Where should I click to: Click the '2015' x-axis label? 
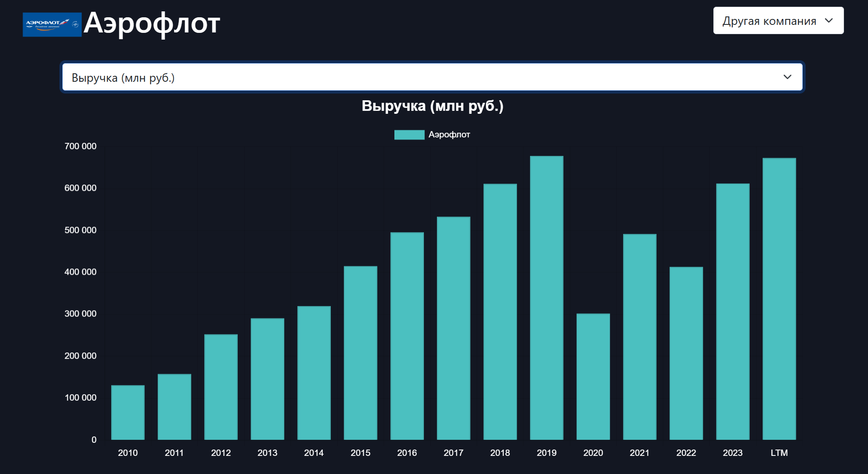tap(361, 453)
